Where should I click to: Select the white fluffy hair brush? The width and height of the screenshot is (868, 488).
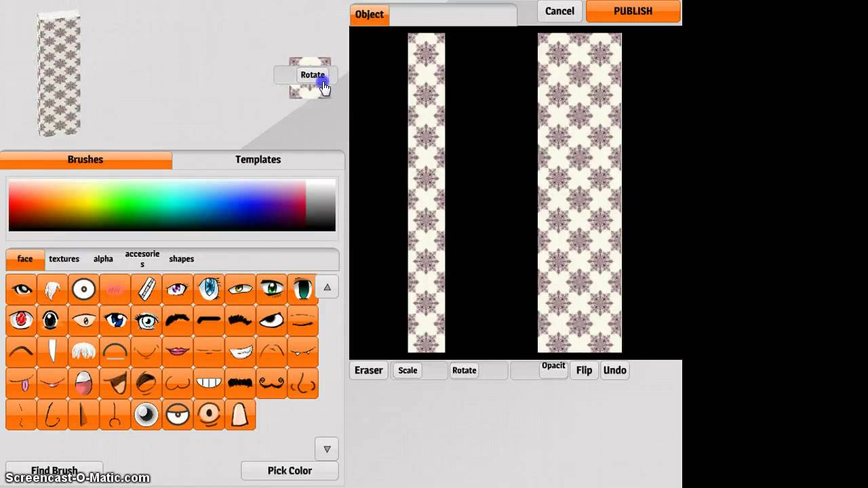(x=83, y=352)
